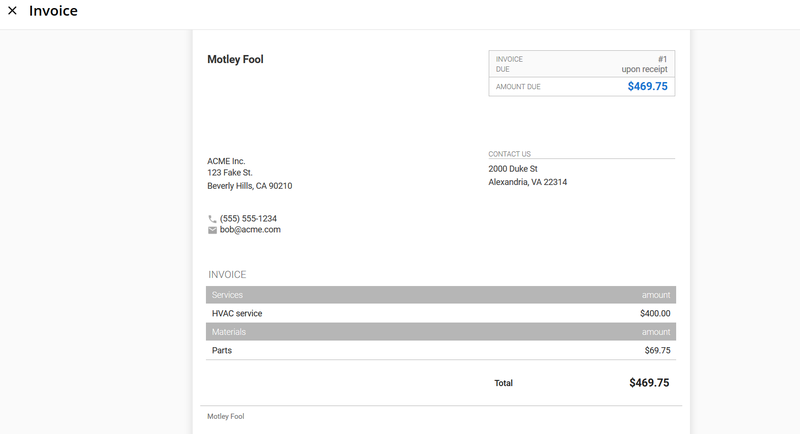The width and height of the screenshot is (800, 434).
Task: Click the blue $469.75 amount due
Action: coord(647,86)
